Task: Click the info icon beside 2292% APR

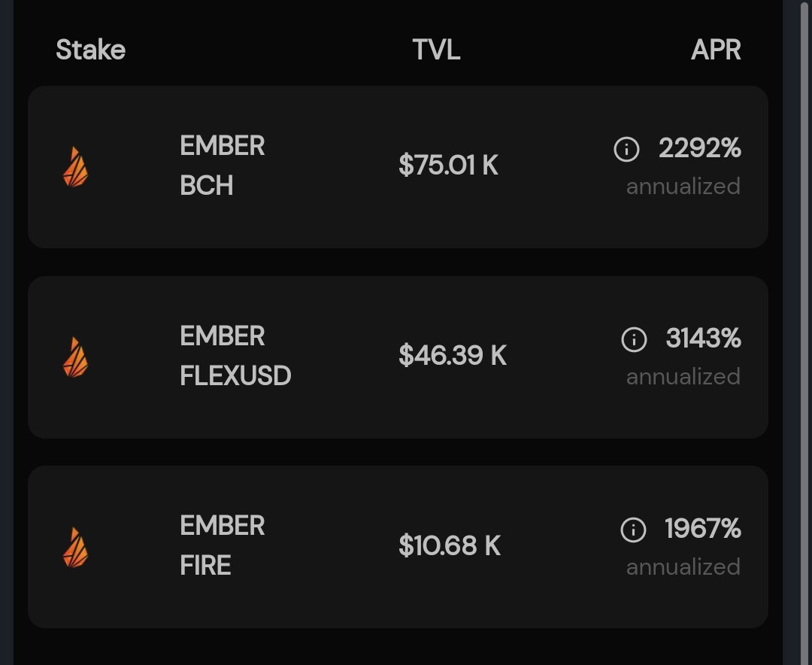Action: pos(626,149)
